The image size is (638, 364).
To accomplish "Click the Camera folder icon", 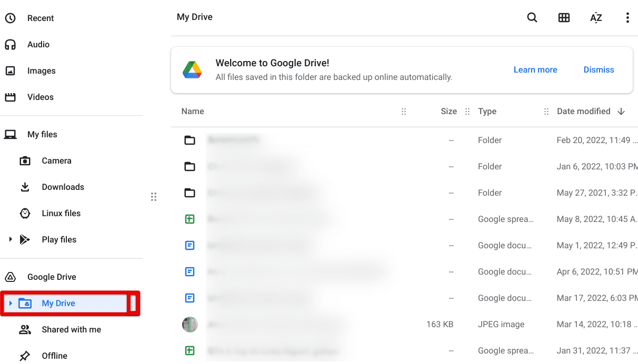I will point(25,160).
